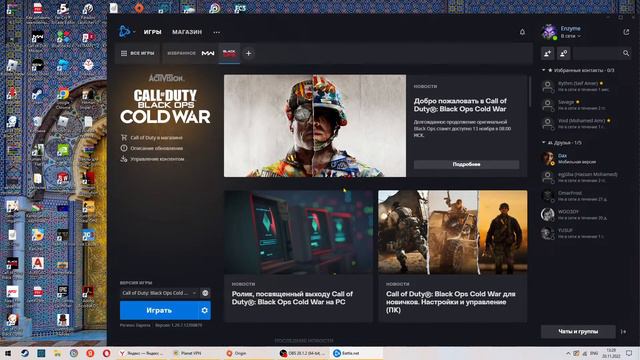Open the В сети status dropdown
This screenshot has width=640, height=360.
pos(570,36)
